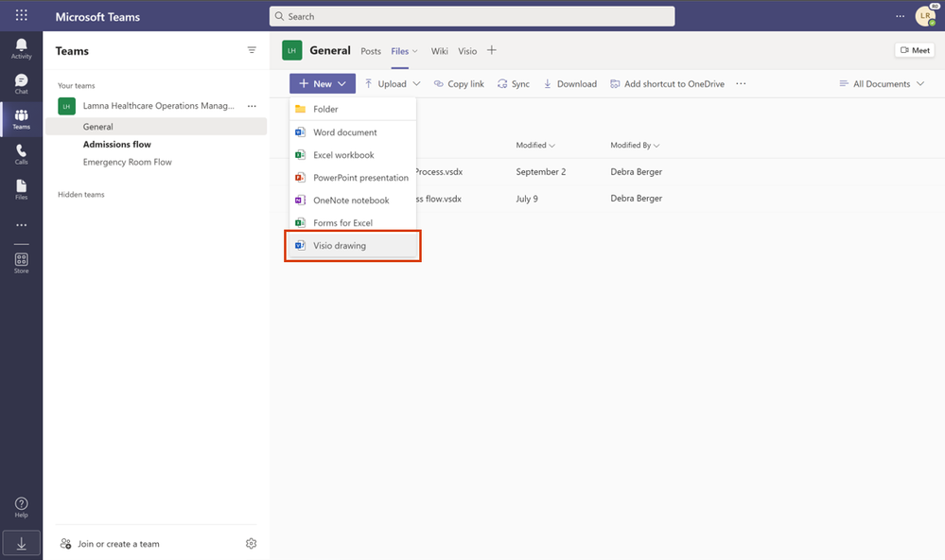This screenshot has width=945, height=560.
Task: Switch to the Wiki tab
Action: tap(439, 51)
